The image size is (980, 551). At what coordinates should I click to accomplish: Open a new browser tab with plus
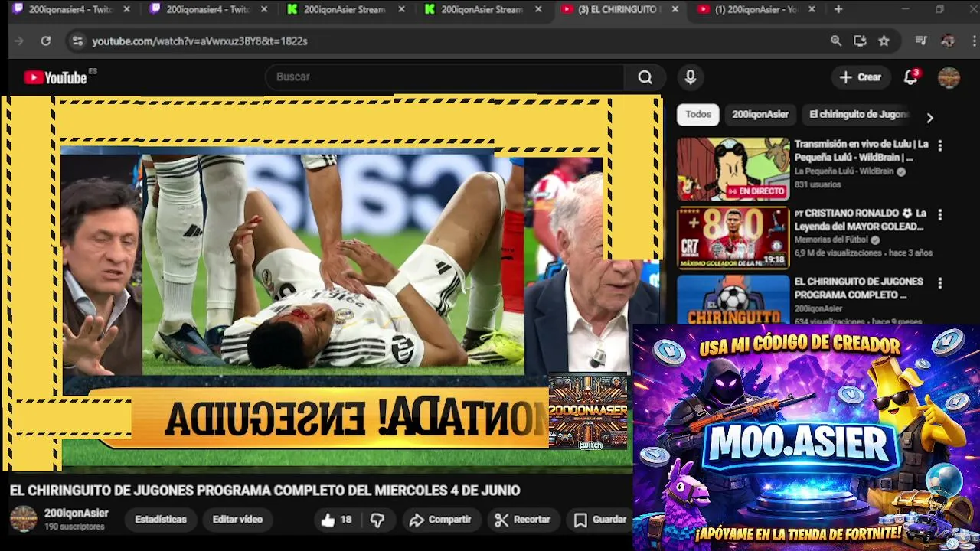pyautogui.click(x=838, y=9)
